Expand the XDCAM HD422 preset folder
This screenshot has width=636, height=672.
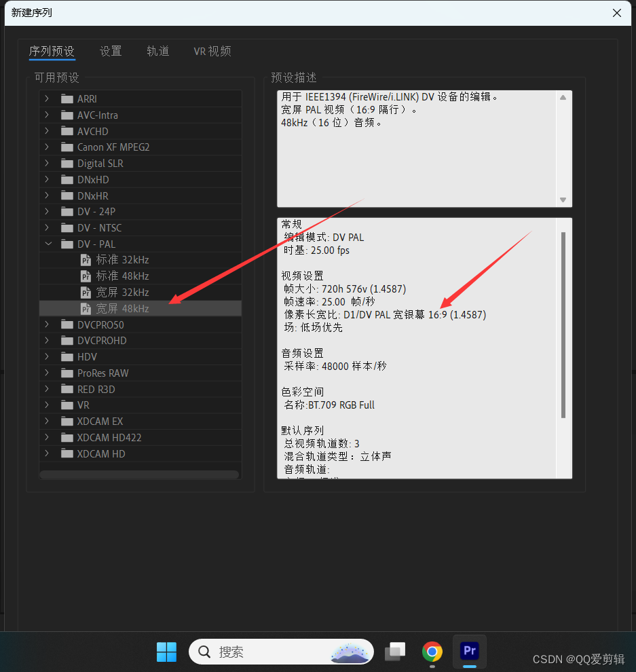pos(47,437)
